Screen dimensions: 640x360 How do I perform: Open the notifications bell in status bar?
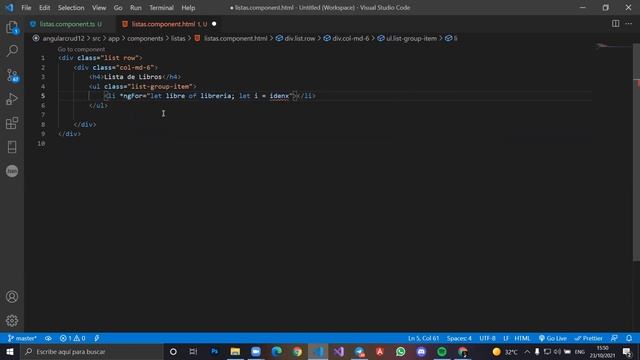629,338
